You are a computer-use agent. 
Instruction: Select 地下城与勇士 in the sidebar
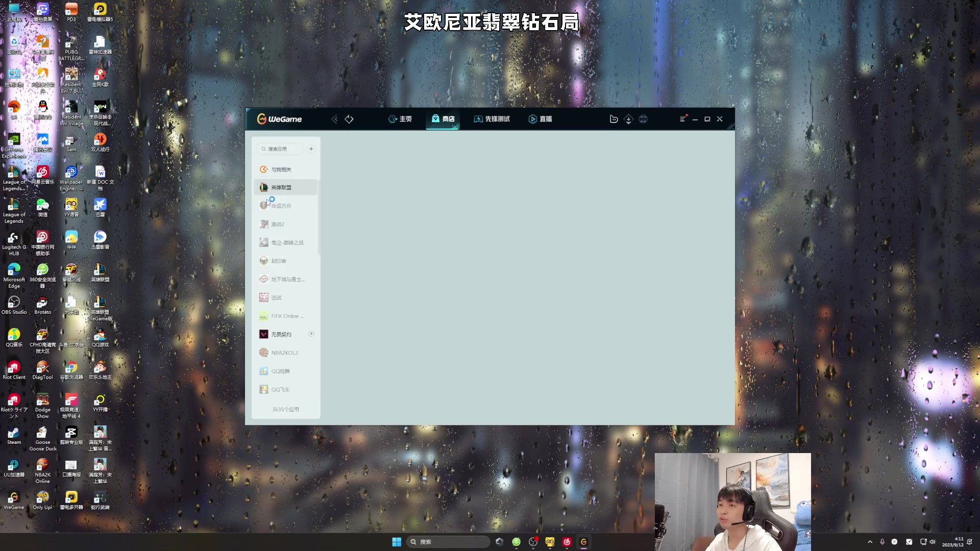click(x=286, y=279)
